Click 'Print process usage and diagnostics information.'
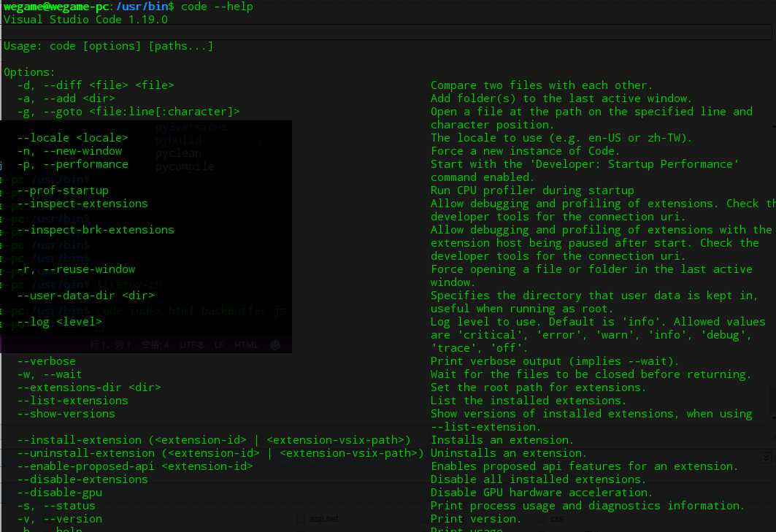Viewport: 776px width, 532px height. (588, 505)
